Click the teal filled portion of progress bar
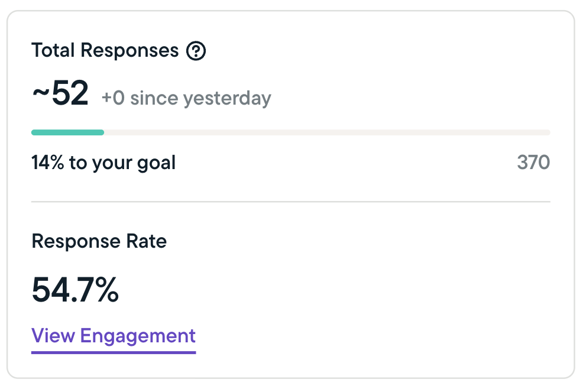This screenshot has width=586, height=392. (67, 132)
